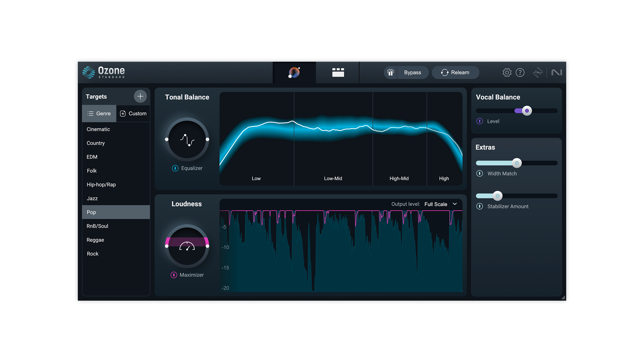Select the Cinematic genre target

pos(116,129)
